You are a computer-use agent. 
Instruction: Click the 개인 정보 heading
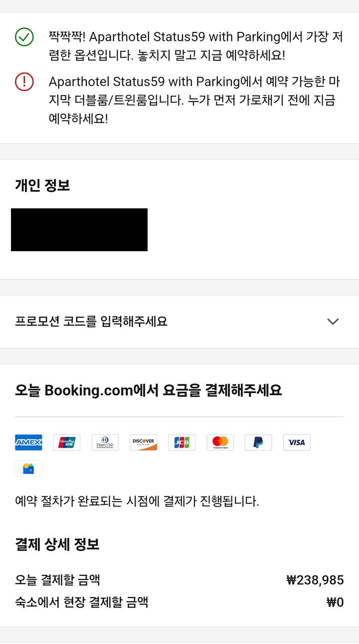(x=42, y=185)
